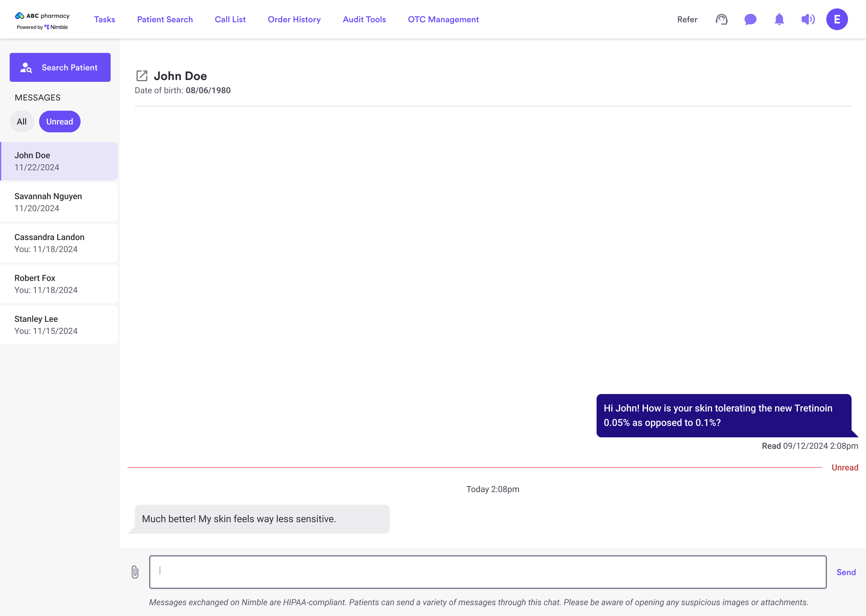Open the chat bubble icon
This screenshot has height=616, width=866.
click(x=750, y=19)
